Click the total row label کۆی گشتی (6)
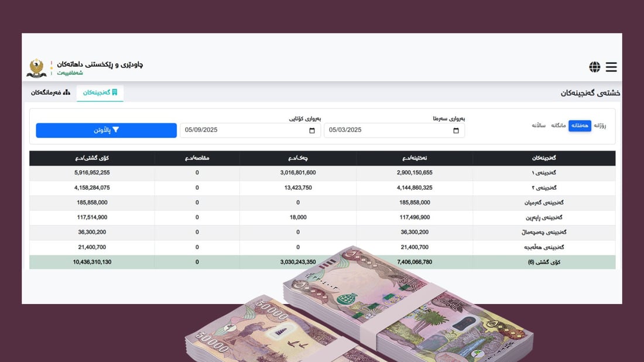Image resolution: width=644 pixels, height=362 pixels. click(544, 262)
